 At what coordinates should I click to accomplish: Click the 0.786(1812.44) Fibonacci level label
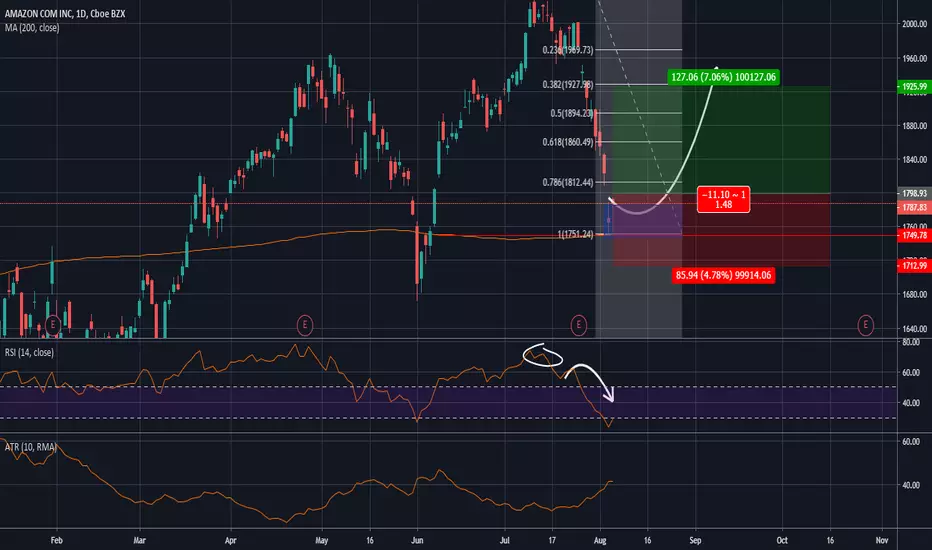(x=568, y=182)
